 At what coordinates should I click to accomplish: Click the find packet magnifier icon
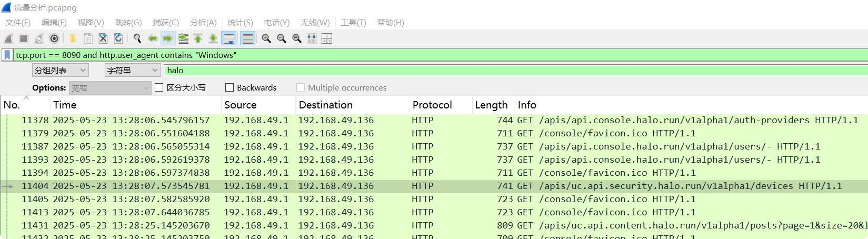coord(137,38)
